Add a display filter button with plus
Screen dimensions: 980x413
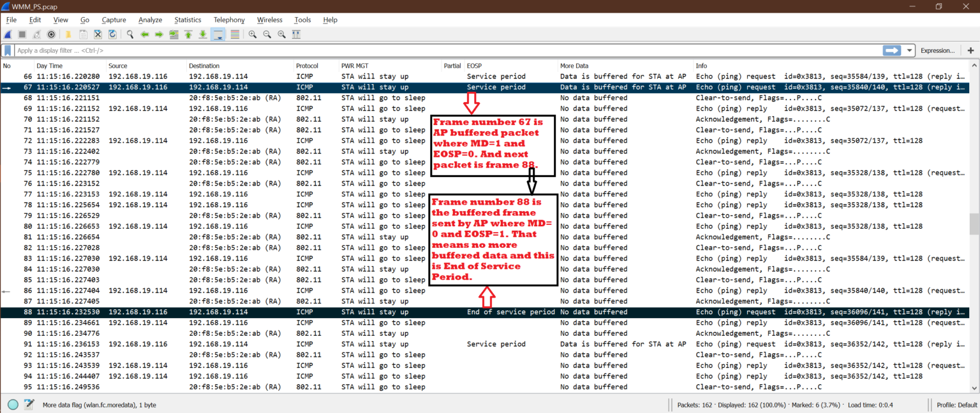click(970, 50)
